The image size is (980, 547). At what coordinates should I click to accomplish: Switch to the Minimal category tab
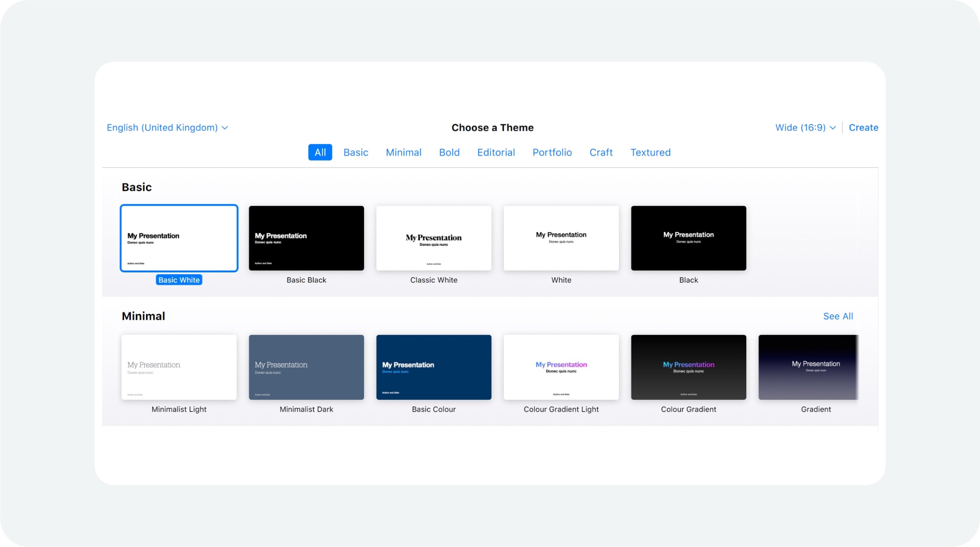pyautogui.click(x=404, y=152)
